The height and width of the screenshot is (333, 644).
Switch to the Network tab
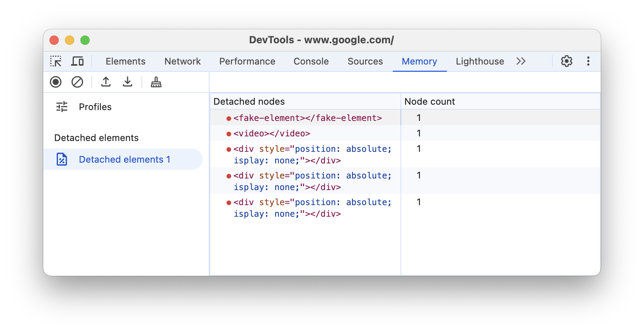182,61
